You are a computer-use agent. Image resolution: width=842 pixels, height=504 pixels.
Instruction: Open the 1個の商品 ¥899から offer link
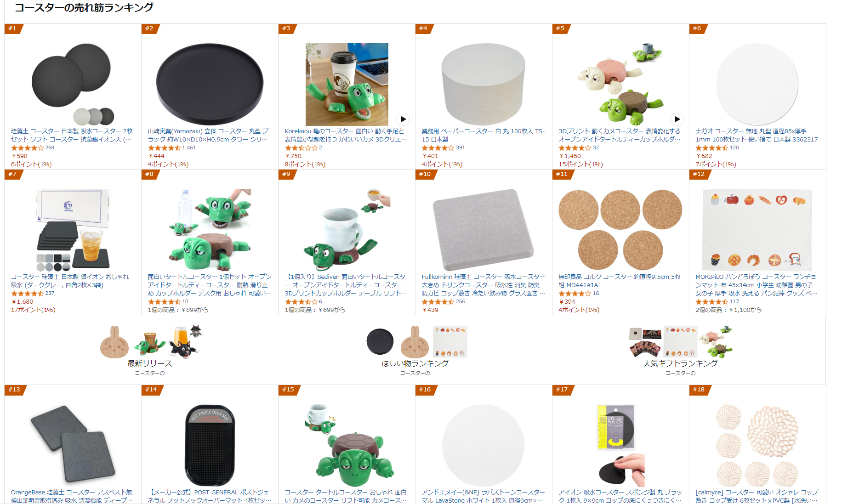click(178, 310)
